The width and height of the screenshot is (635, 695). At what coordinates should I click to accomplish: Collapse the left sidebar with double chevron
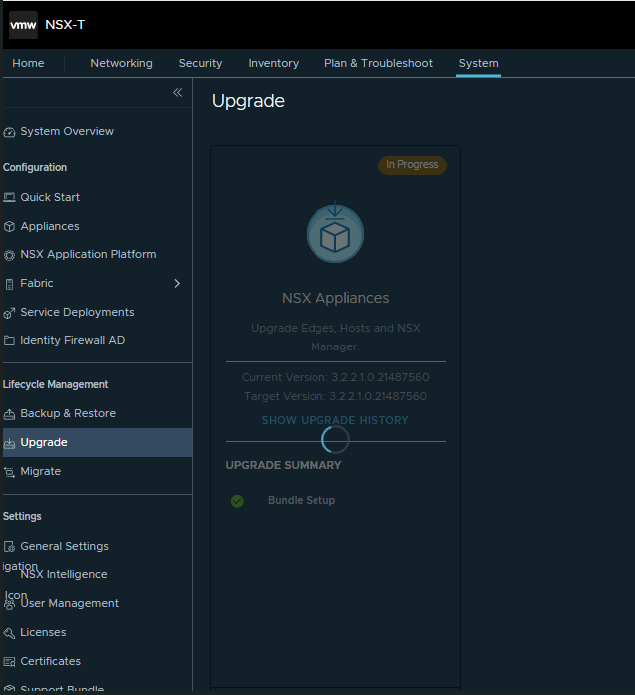click(x=177, y=93)
